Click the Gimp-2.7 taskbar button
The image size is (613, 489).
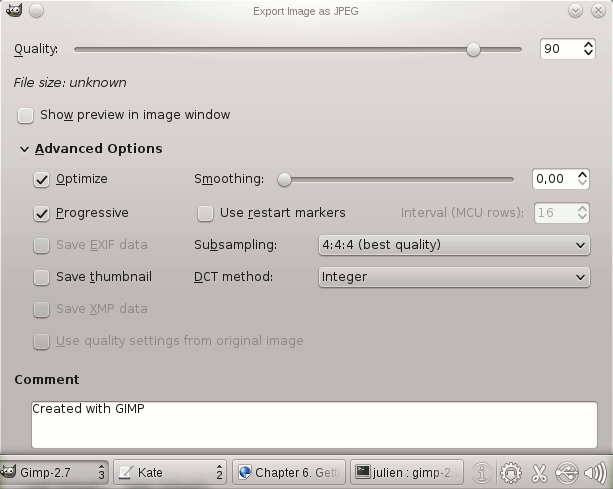[x=55, y=472]
